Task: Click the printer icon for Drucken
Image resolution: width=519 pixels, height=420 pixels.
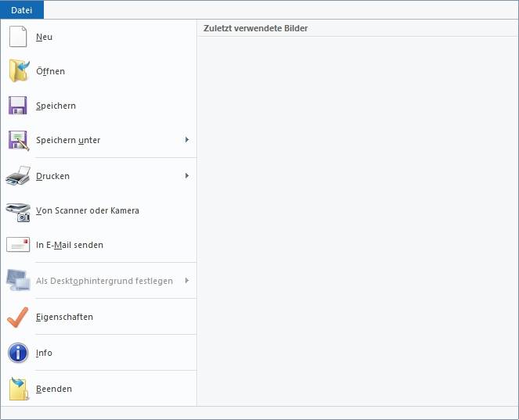Action: coord(18,176)
